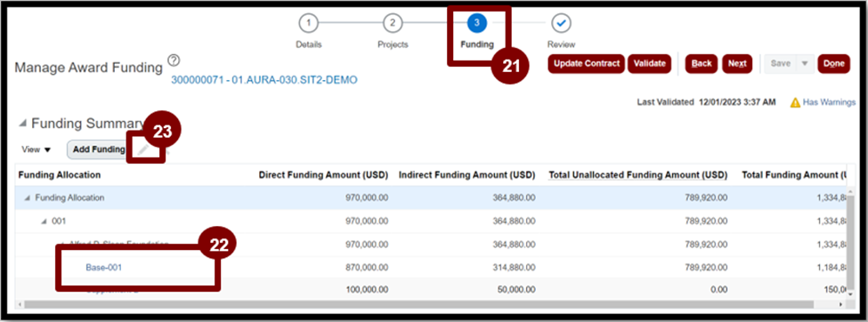Click the step 3 Funding circle
Viewport: 868px width, 322px height.
click(476, 23)
